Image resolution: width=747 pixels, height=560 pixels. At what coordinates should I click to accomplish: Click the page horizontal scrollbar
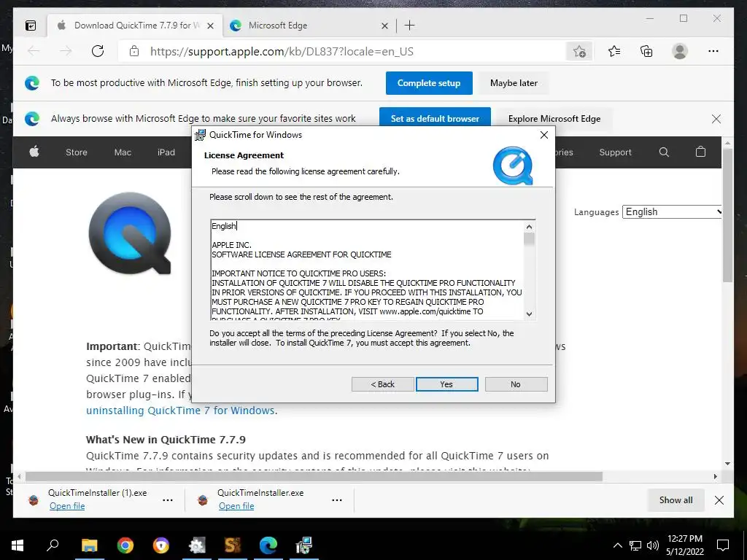[x=314, y=476]
